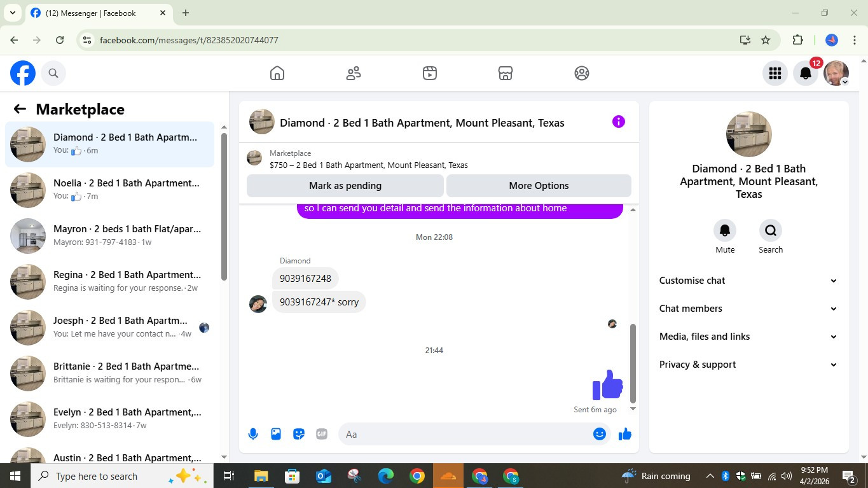Open the Diamond conversation in list
868x488 pixels.
tap(110, 144)
